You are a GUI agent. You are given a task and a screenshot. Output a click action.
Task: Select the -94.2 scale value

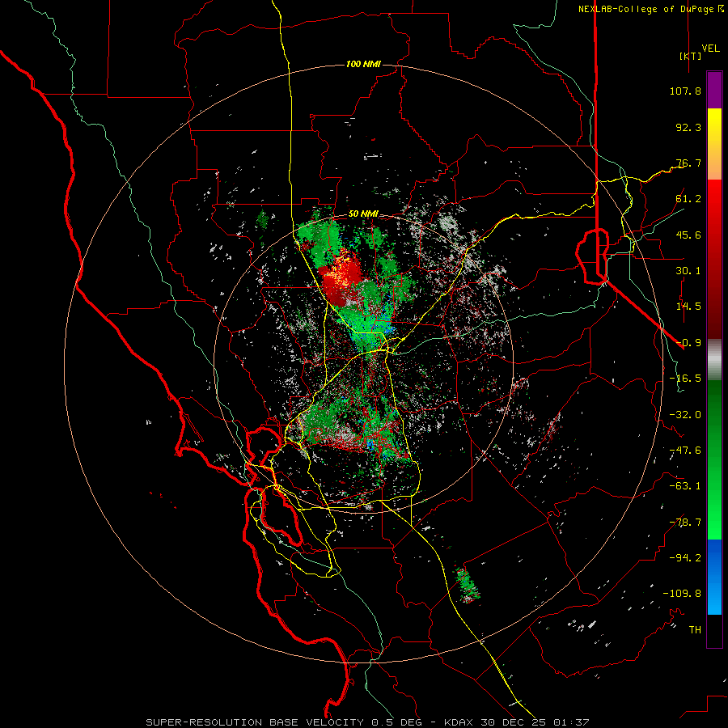685,558
